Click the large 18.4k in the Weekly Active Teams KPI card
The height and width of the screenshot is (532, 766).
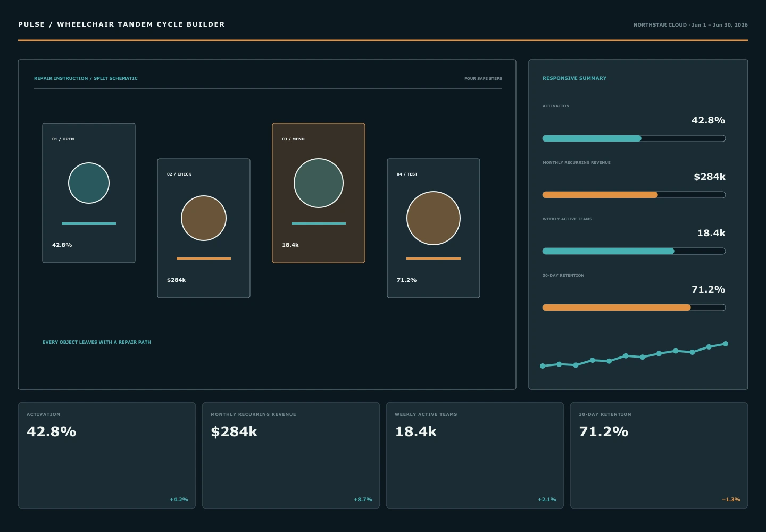[x=415, y=432]
